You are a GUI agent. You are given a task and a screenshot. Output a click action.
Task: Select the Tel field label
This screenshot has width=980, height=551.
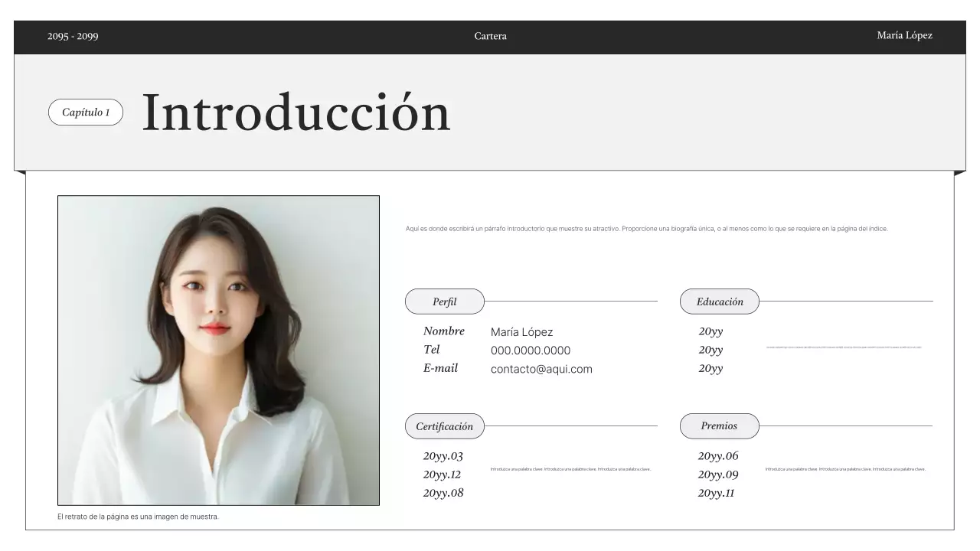pos(432,349)
